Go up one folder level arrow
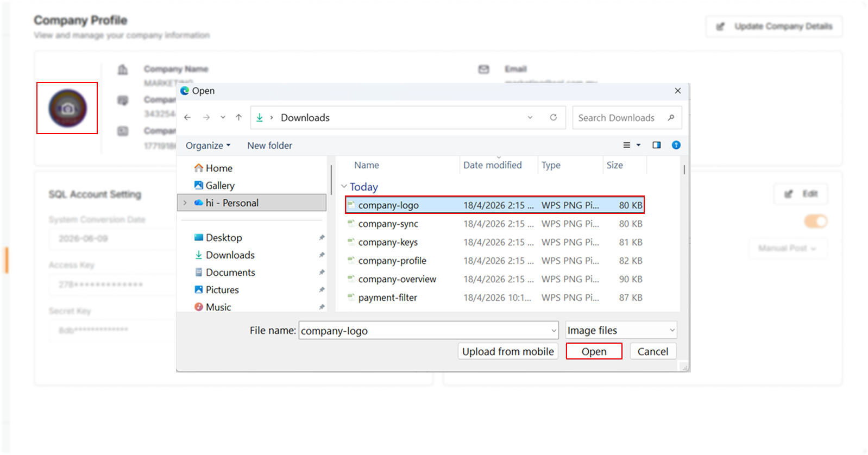The height and width of the screenshot is (455, 868). pyautogui.click(x=238, y=117)
